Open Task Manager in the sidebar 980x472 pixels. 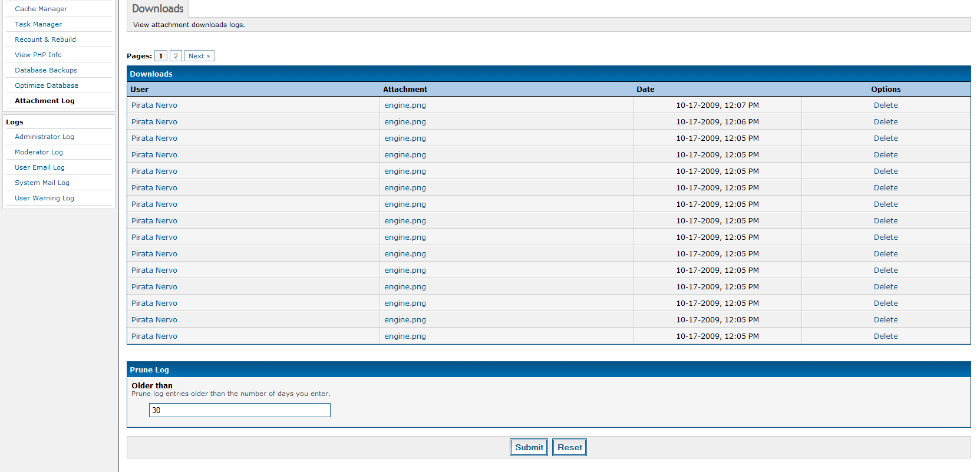coord(38,24)
